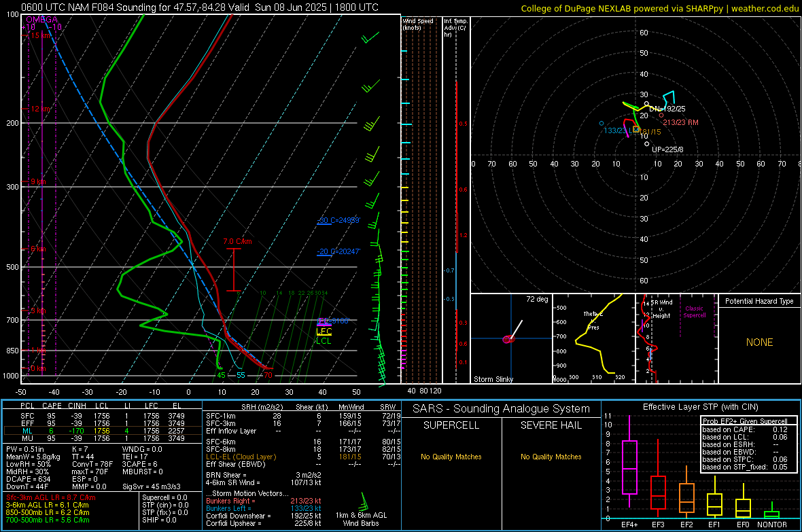Click the SARS - Sounding Analogue System heading
The width and height of the screenshot is (802, 532).
[501, 409]
